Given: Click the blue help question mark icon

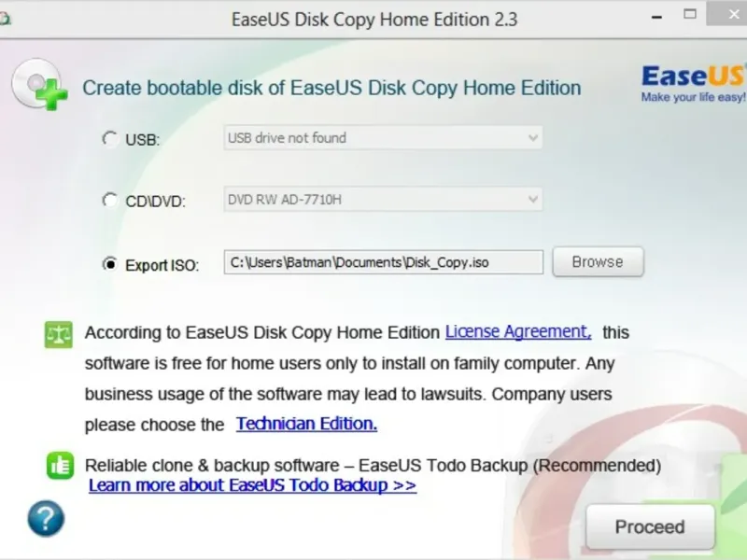Looking at the screenshot, I should tap(46, 519).
